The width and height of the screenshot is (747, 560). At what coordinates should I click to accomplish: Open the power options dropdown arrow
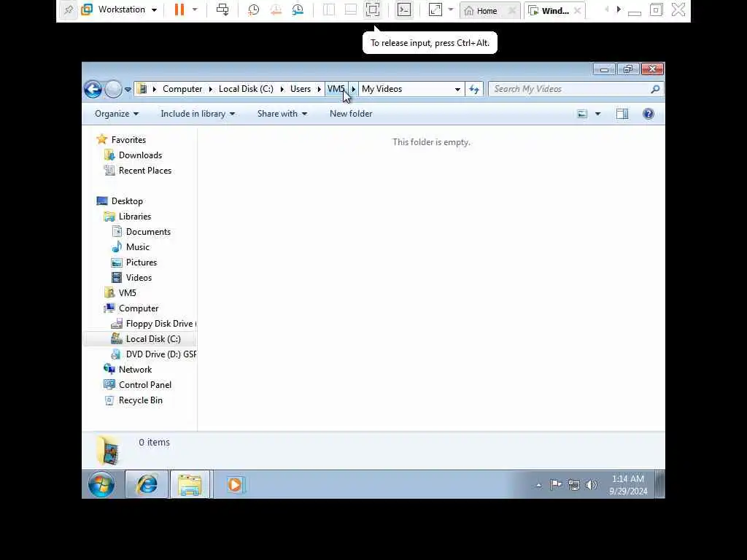(x=195, y=9)
